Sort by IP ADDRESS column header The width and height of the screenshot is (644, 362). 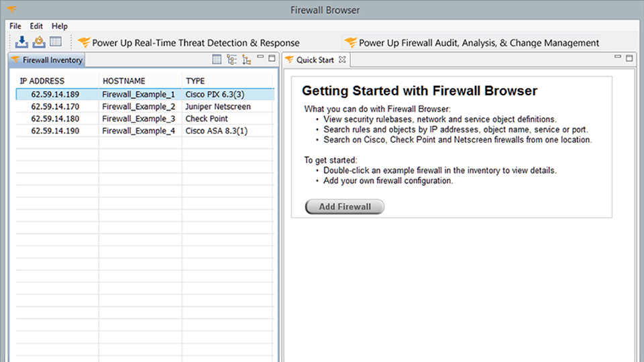click(42, 81)
